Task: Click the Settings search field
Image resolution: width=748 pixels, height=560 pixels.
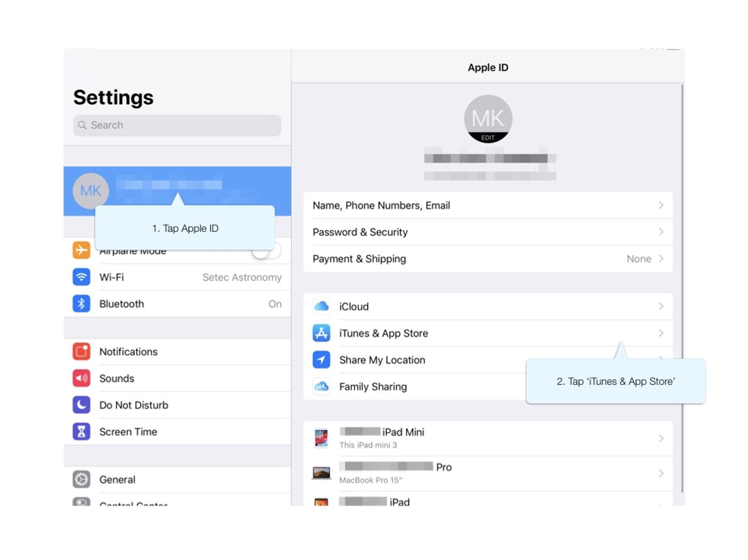Action: coord(177,125)
